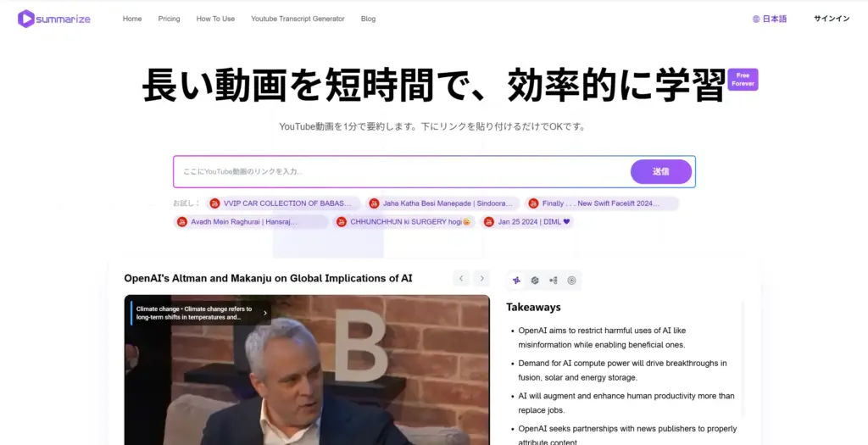The height and width of the screenshot is (445, 868).
Task: Go to next video example arrow
Action: pos(481,278)
